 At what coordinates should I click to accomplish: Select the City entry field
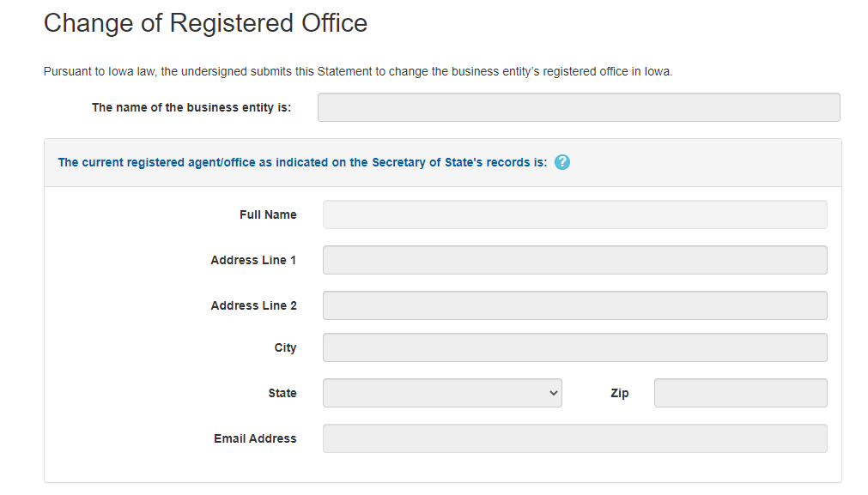click(x=574, y=347)
